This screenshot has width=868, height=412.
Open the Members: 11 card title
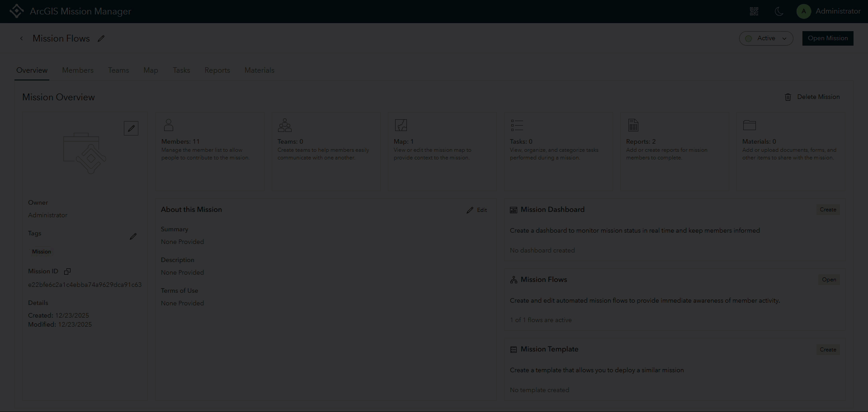[180, 141]
